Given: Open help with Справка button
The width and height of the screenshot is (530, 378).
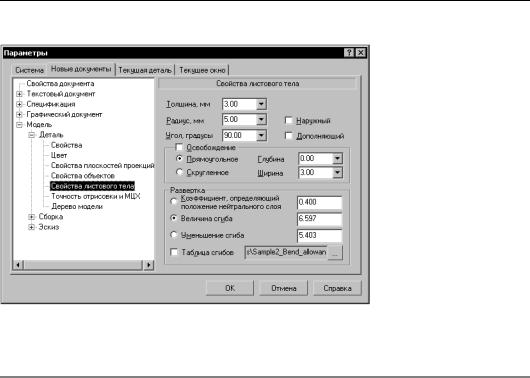Looking at the screenshot, I should click(337, 288).
